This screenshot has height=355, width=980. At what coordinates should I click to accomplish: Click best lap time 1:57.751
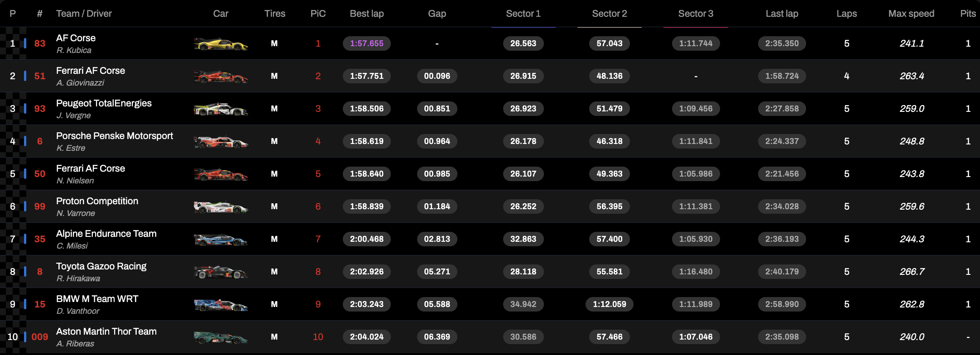(367, 76)
